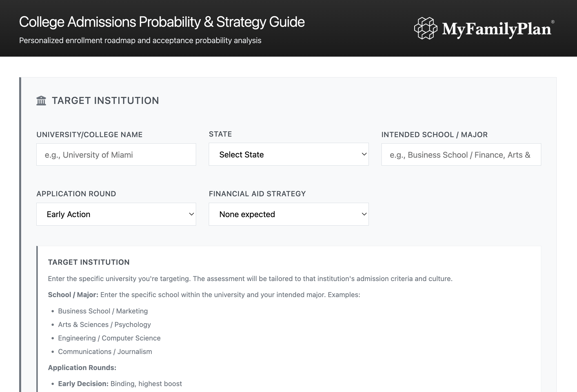Open the Application Round Early Action dropdown
The width and height of the screenshot is (577, 392).
click(116, 214)
